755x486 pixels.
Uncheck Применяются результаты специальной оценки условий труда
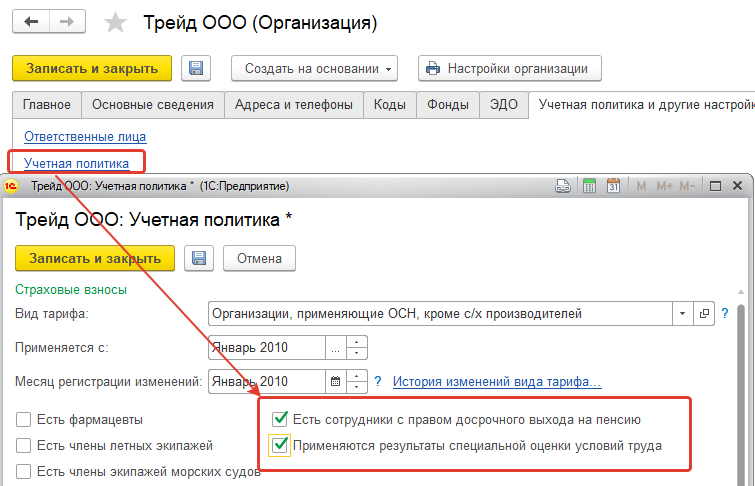[x=280, y=445]
